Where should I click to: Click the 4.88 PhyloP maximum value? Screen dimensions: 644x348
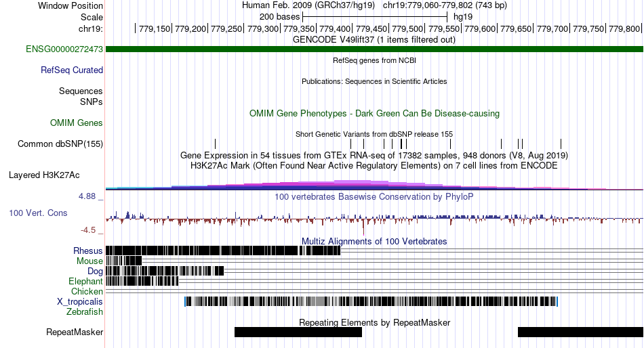tap(87, 196)
